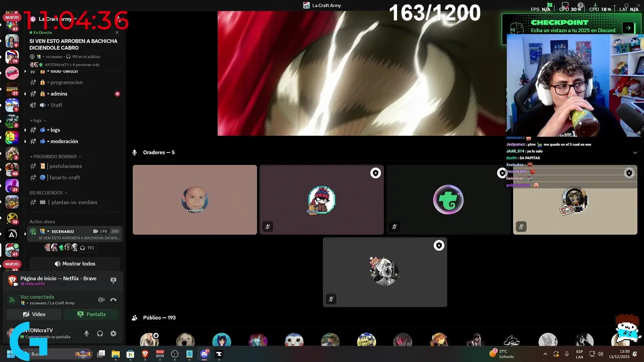
Task: Select the server icon with badge 13
Action: point(12,218)
